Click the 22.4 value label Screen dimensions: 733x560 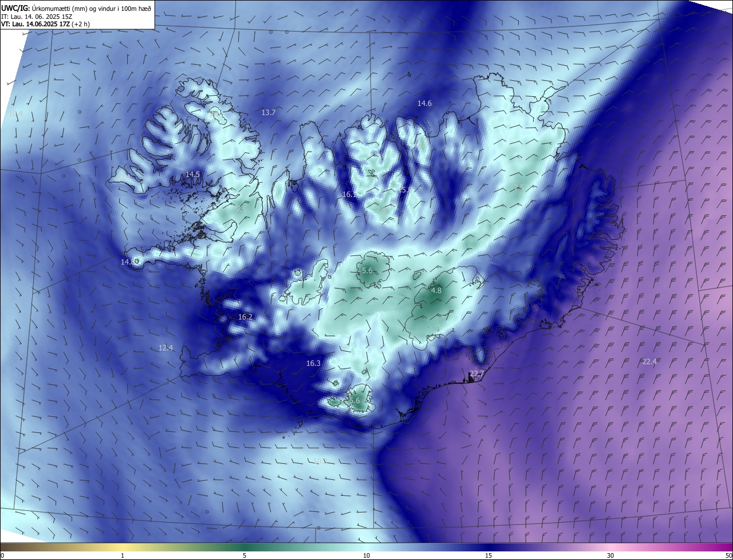click(x=649, y=361)
